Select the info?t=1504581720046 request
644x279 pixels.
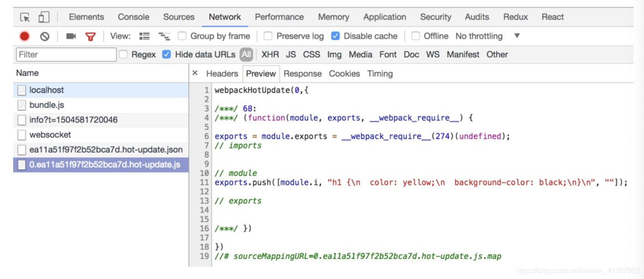pyautogui.click(x=101, y=120)
